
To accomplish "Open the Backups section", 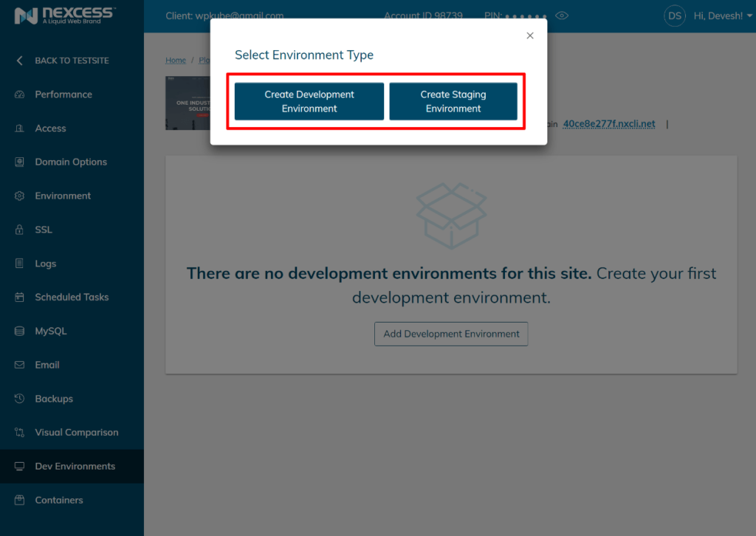I will point(52,399).
